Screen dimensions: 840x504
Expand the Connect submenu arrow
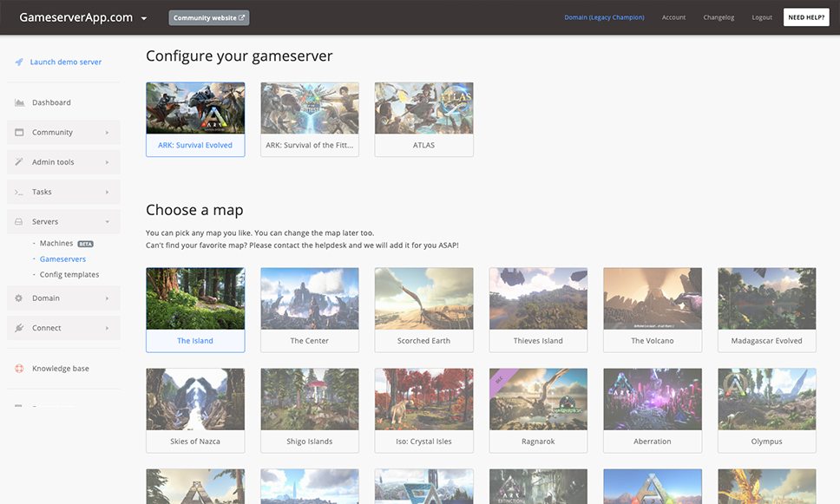coord(107,328)
